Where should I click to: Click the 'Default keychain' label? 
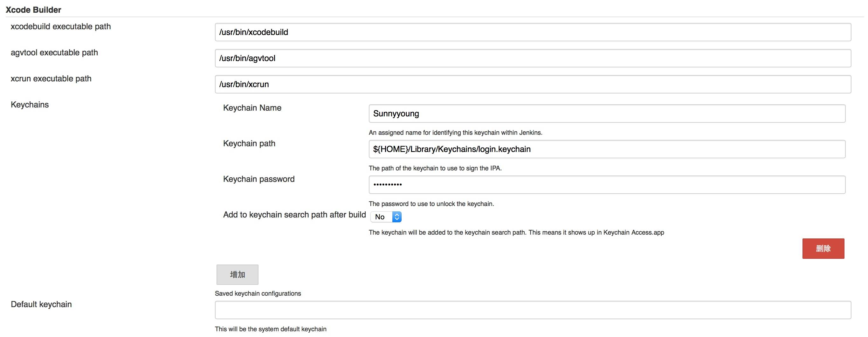41,304
